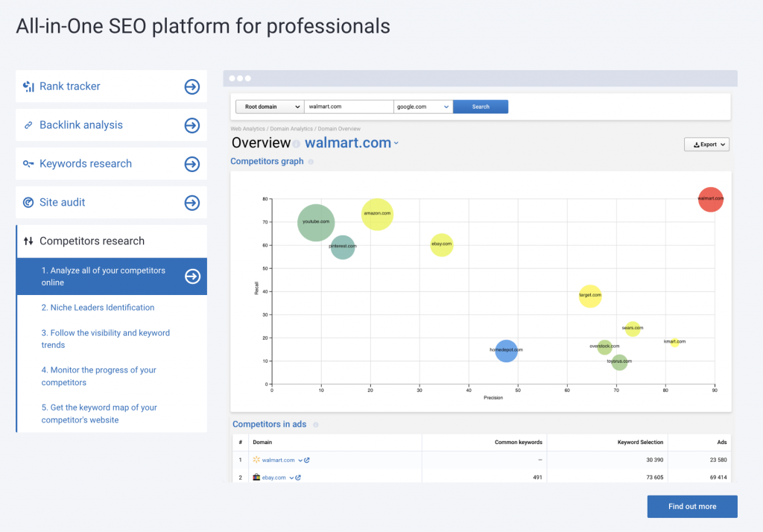This screenshot has width=763, height=532.
Task: Click the Competitors research up-down arrows icon
Action: click(29, 241)
